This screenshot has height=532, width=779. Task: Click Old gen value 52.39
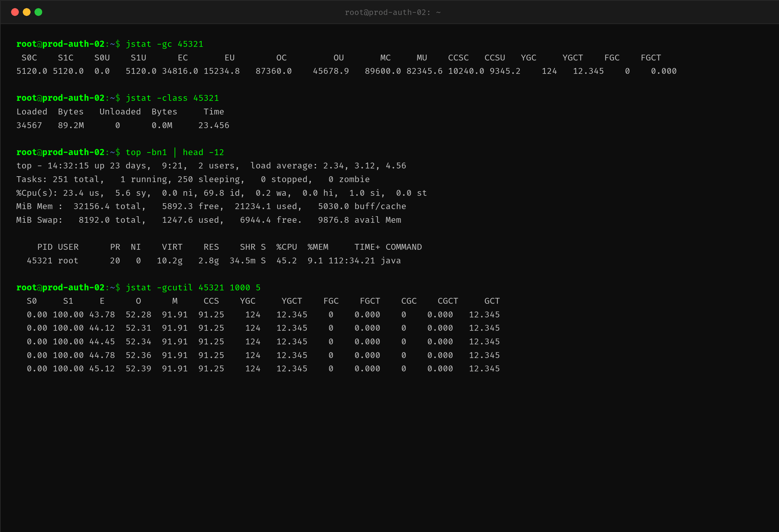point(139,369)
